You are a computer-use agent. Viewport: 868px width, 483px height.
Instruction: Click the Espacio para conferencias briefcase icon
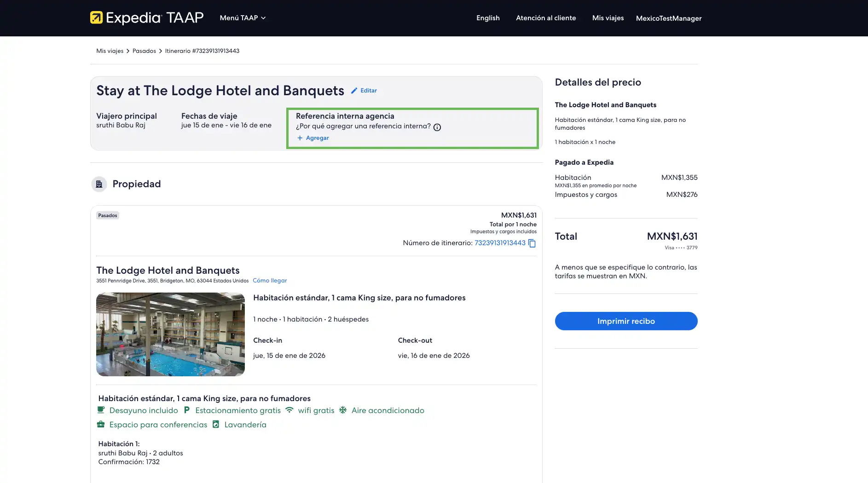point(101,424)
